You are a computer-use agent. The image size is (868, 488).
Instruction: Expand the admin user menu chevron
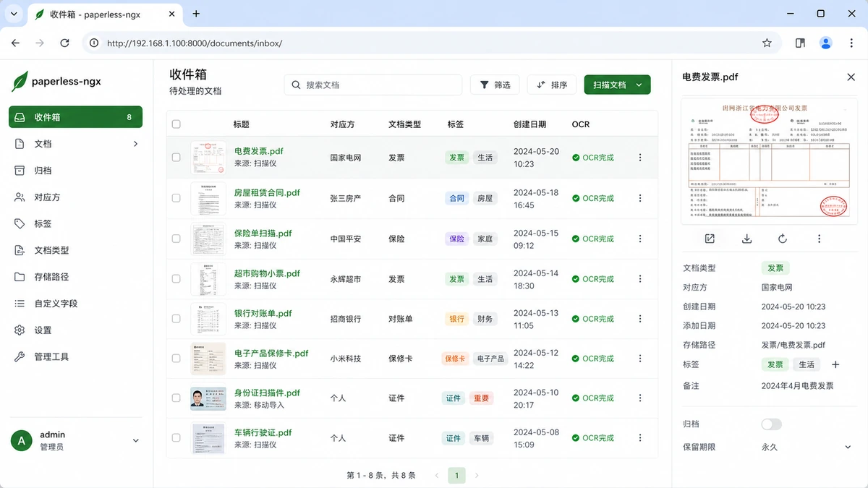pyautogui.click(x=135, y=440)
